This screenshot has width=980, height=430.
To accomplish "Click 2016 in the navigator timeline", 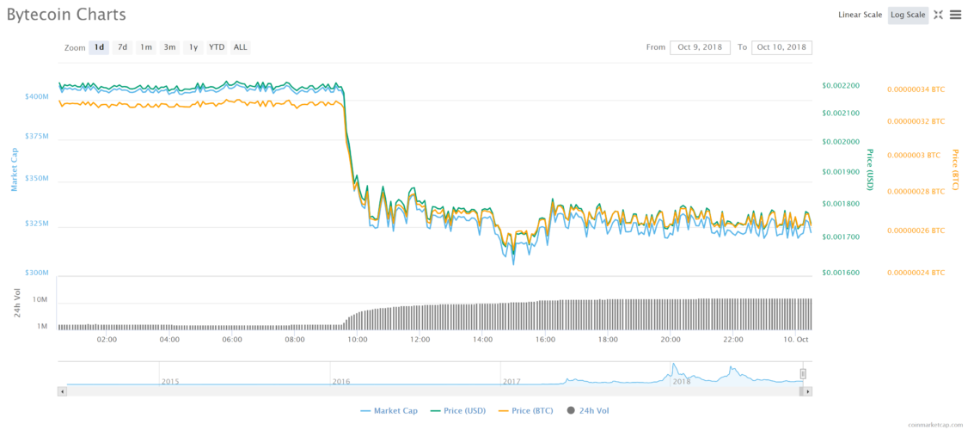I will click(340, 381).
